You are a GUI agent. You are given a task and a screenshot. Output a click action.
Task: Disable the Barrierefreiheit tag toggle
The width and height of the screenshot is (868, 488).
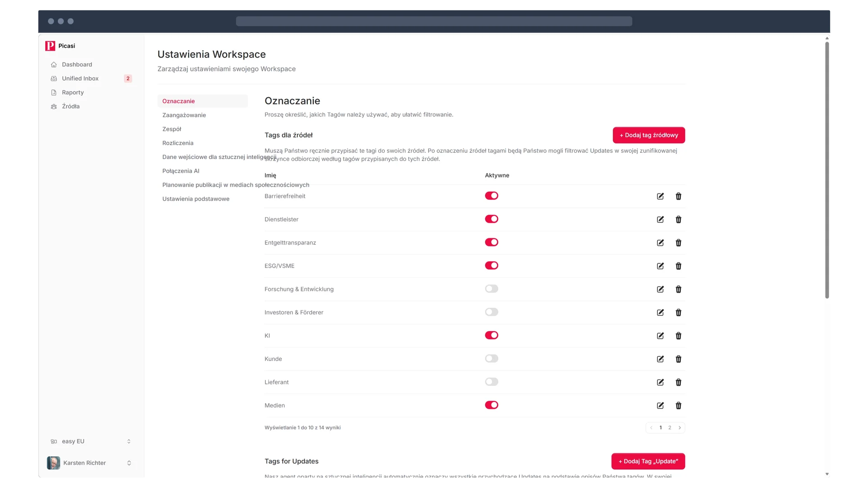point(491,196)
